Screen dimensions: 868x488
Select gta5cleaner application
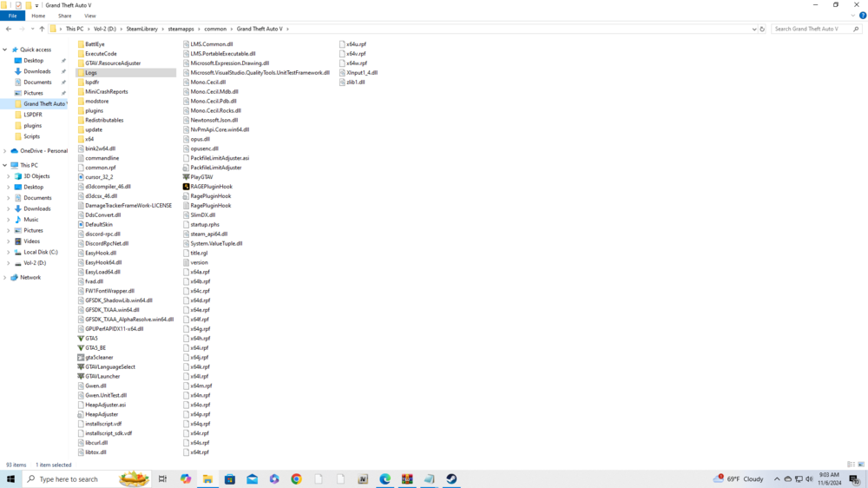[95, 357]
